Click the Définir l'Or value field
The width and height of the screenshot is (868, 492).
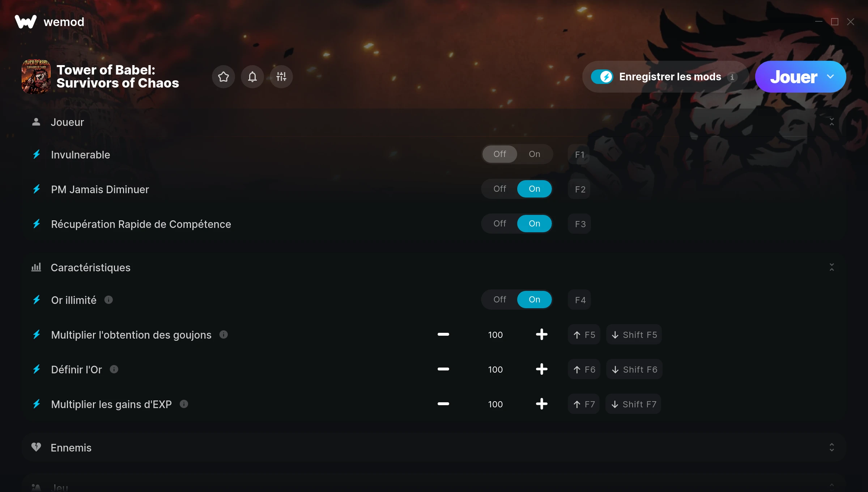(495, 369)
